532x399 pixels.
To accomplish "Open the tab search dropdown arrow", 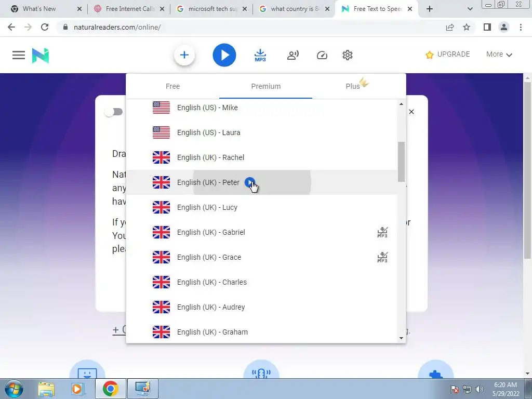I will 470,9.
